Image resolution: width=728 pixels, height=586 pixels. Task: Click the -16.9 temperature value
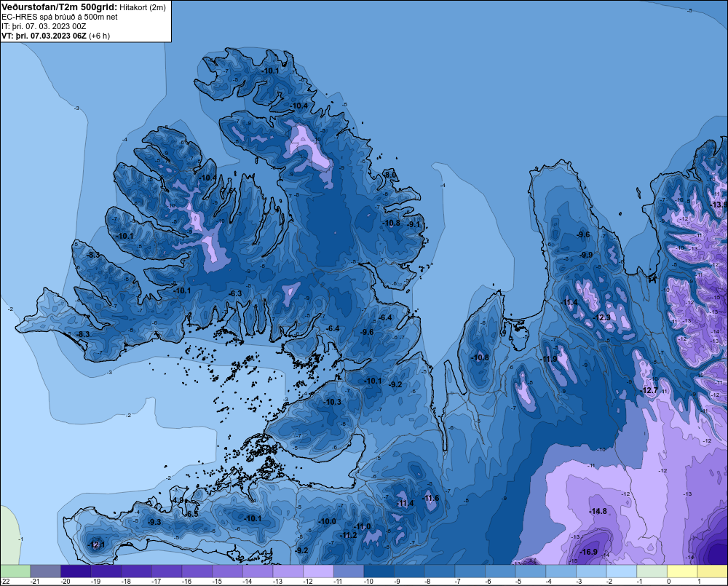589,552
